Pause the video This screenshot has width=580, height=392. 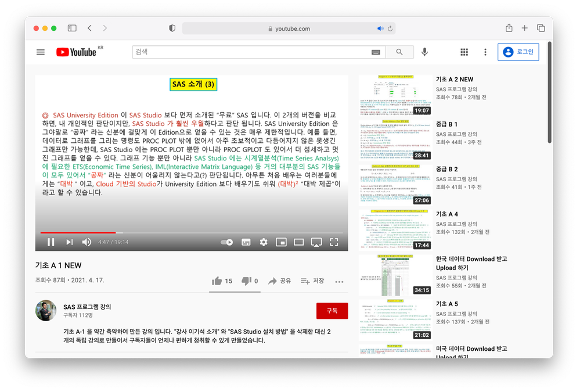(51, 242)
